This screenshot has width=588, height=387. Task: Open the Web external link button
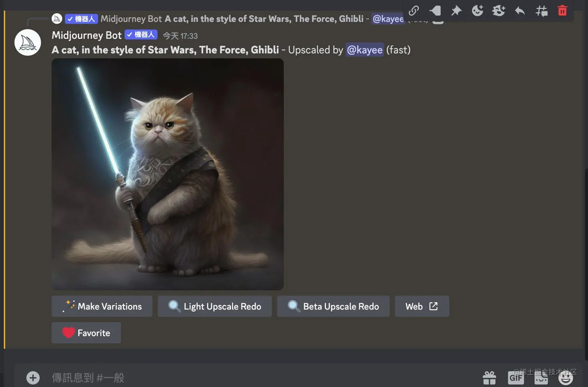pyautogui.click(x=422, y=306)
